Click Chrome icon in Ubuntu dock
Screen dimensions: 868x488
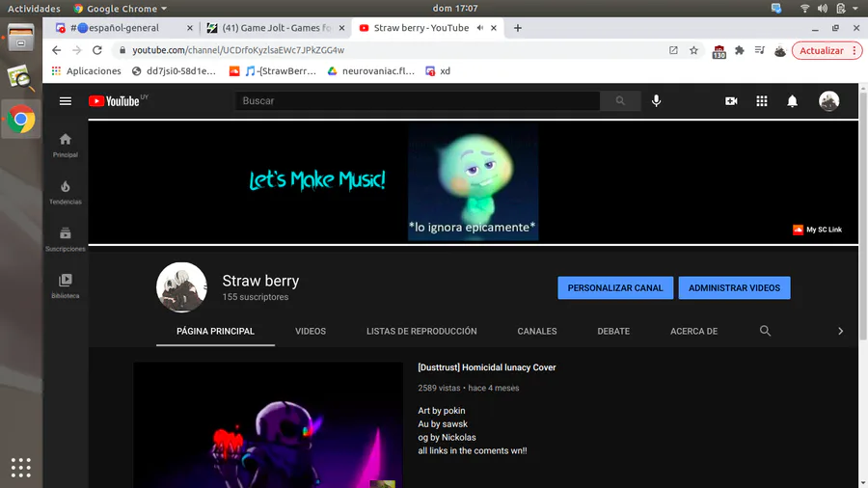click(21, 119)
